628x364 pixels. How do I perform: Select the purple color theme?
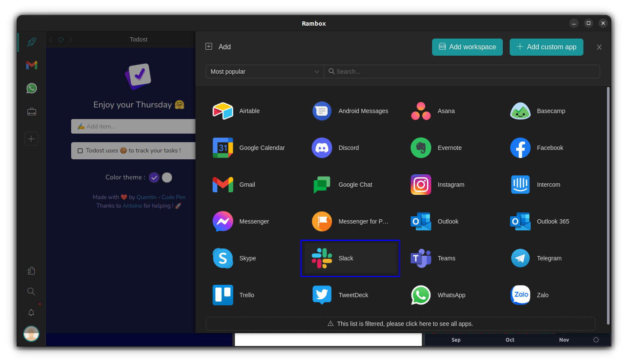click(154, 177)
